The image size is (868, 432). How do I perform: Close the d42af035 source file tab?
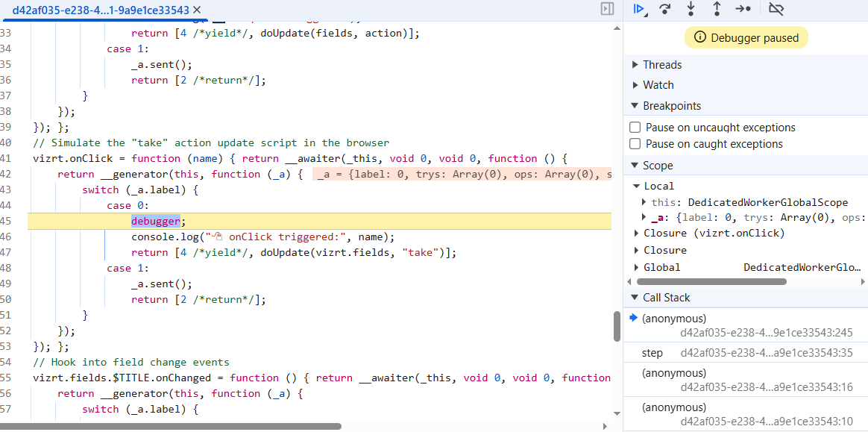coord(197,10)
